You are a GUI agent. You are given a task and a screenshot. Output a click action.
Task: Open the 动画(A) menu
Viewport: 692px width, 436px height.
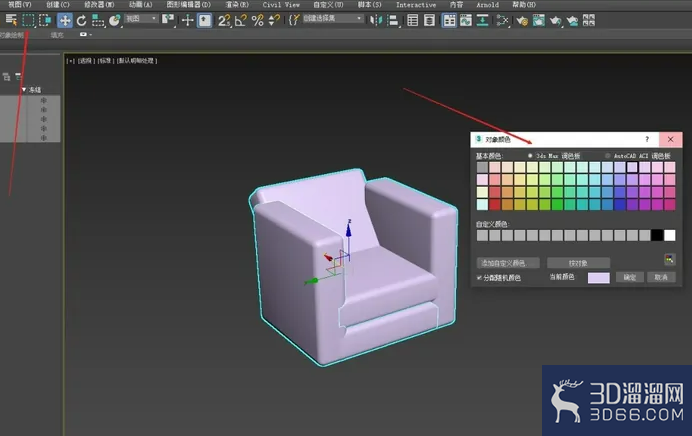140,4
